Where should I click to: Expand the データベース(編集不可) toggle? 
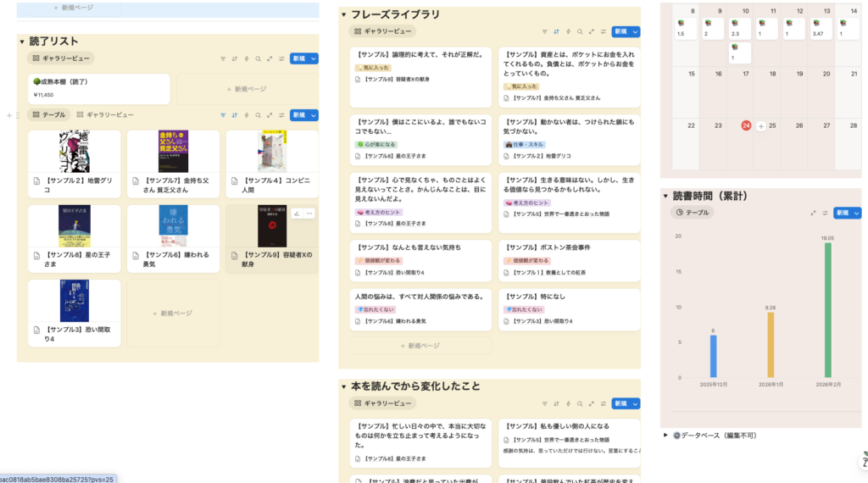(x=666, y=435)
